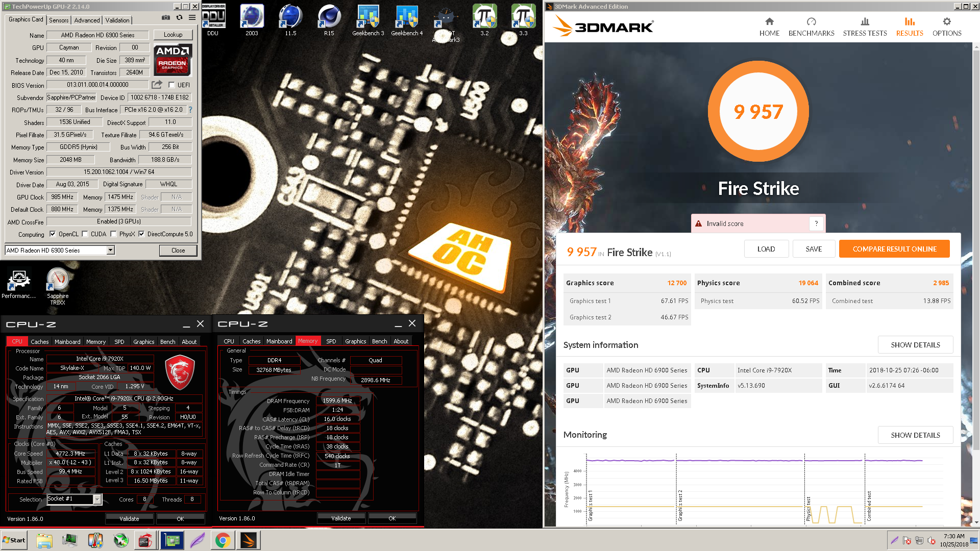Click the Physics test marker in Monitoring graph

[808, 509]
